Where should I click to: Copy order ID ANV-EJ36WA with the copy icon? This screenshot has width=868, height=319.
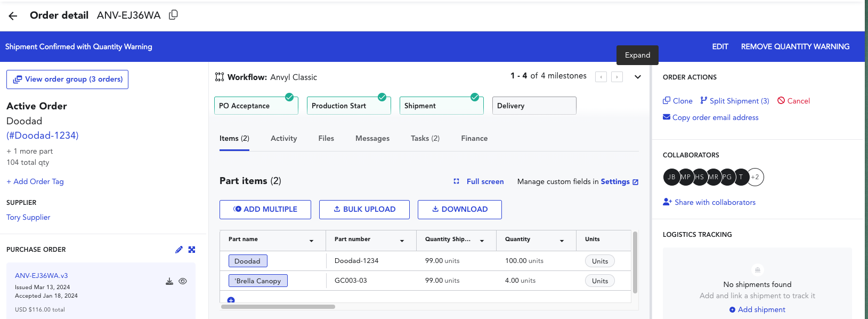173,15
